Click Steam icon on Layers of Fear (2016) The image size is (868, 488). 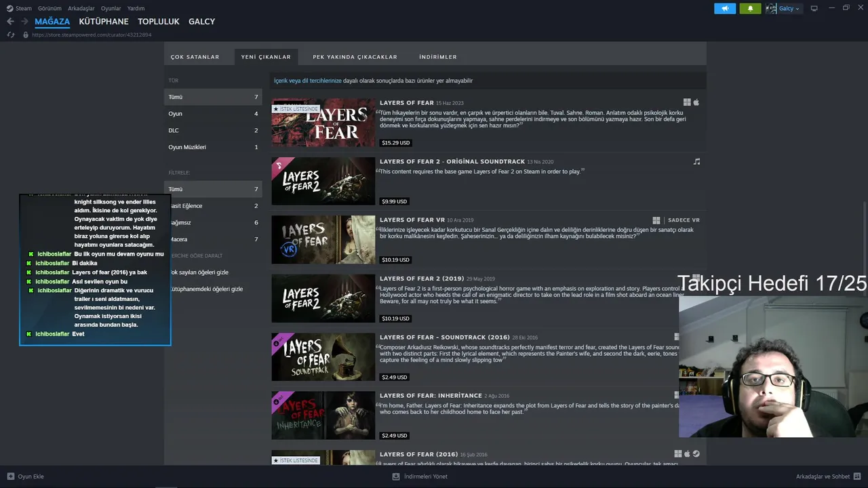pos(696,454)
